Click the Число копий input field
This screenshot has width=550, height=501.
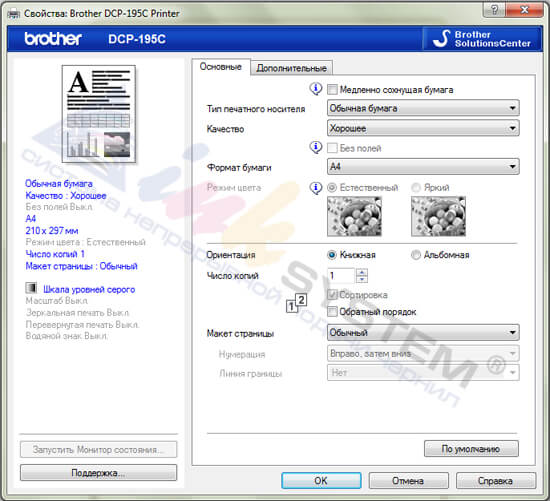pyautogui.click(x=341, y=275)
